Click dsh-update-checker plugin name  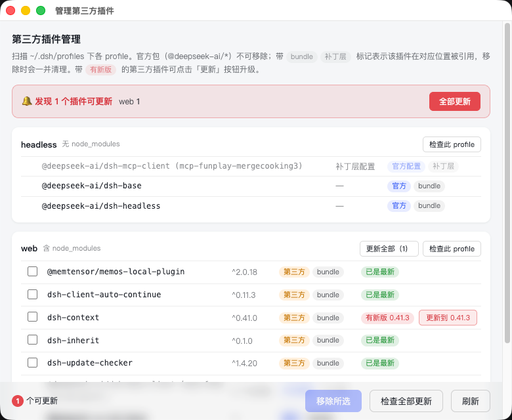coord(90,363)
